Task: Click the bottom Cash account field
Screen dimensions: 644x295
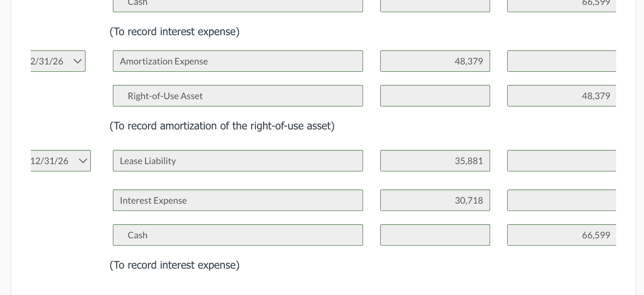Action: tap(238, 235)
